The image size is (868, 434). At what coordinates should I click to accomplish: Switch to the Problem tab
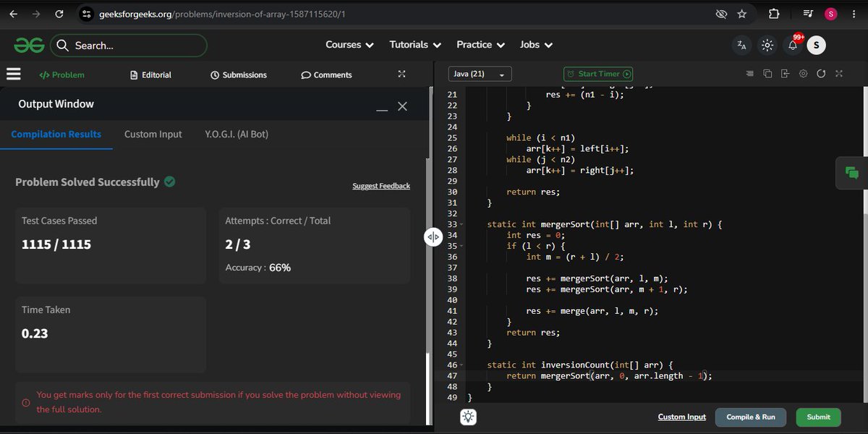pyautogui.click(x=61, y=75)
